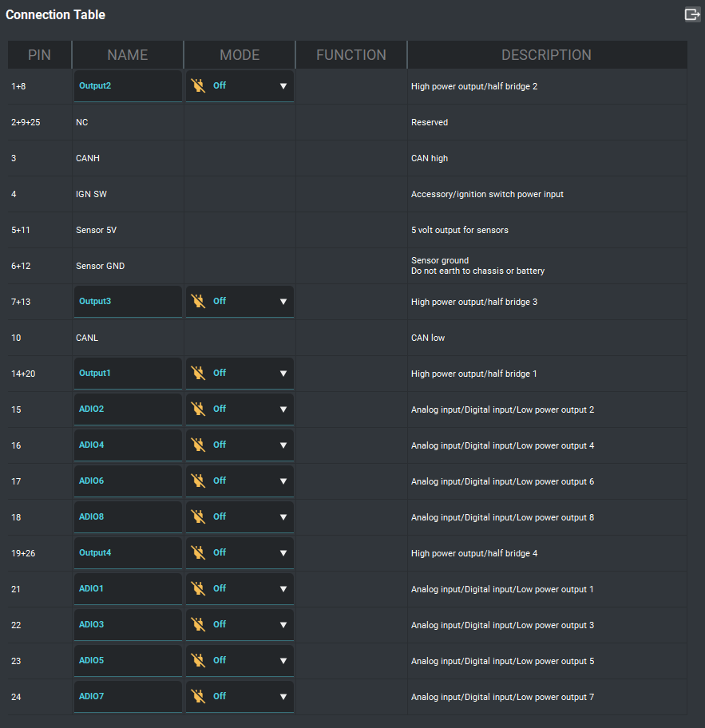Open the mode dropdown arrow for ADIO1
The width and height of the screenshot is (705, 728).
pos(283,589)
